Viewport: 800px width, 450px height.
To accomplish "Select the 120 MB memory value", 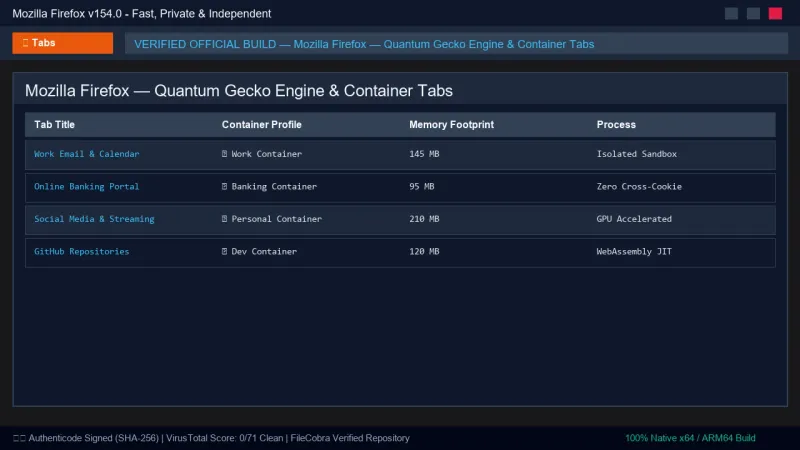I will tap(424, 252).
